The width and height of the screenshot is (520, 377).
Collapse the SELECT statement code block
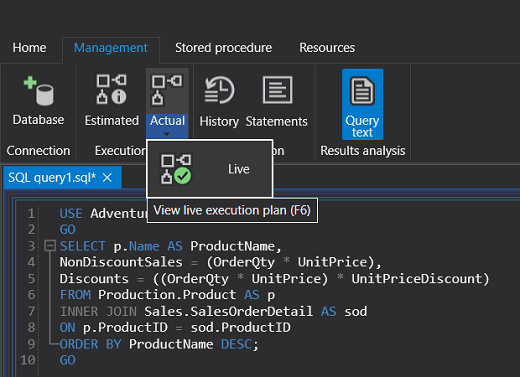click(50, 246)
